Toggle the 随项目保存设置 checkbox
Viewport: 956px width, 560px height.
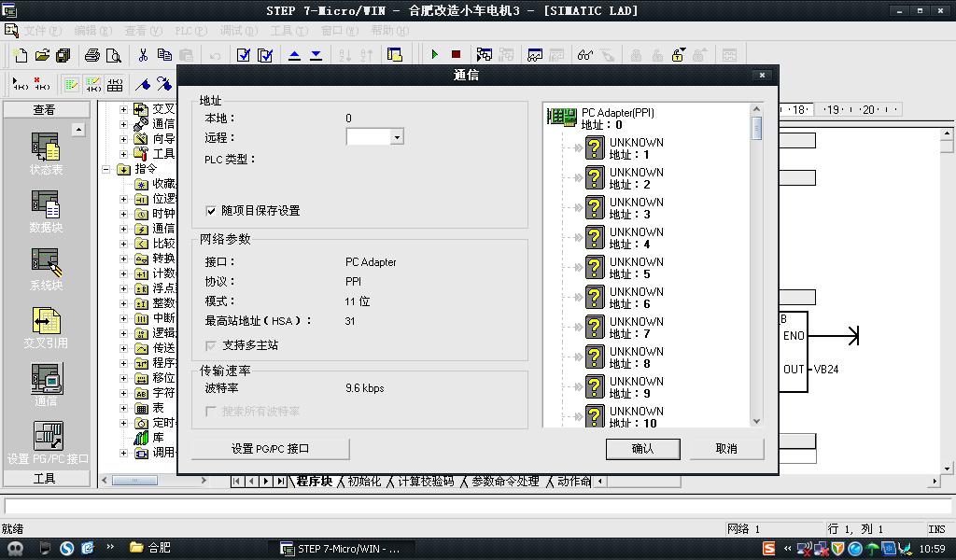tap(211, 211)
